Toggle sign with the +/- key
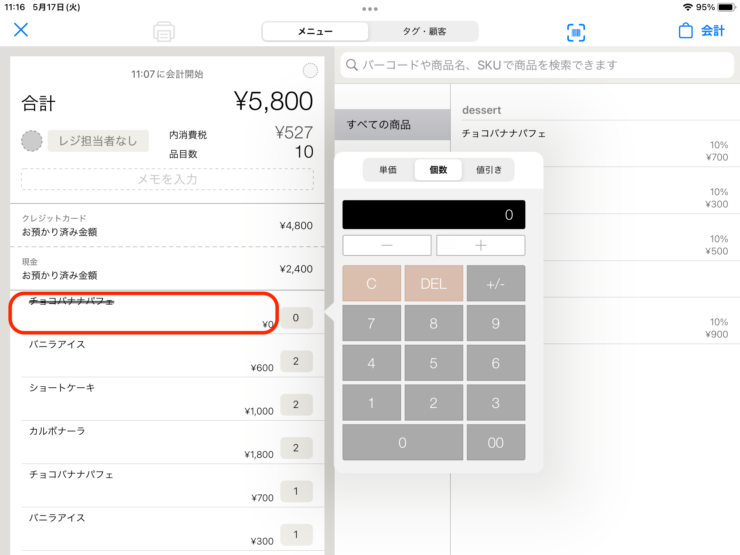740x555 pixels. point(496,284)
